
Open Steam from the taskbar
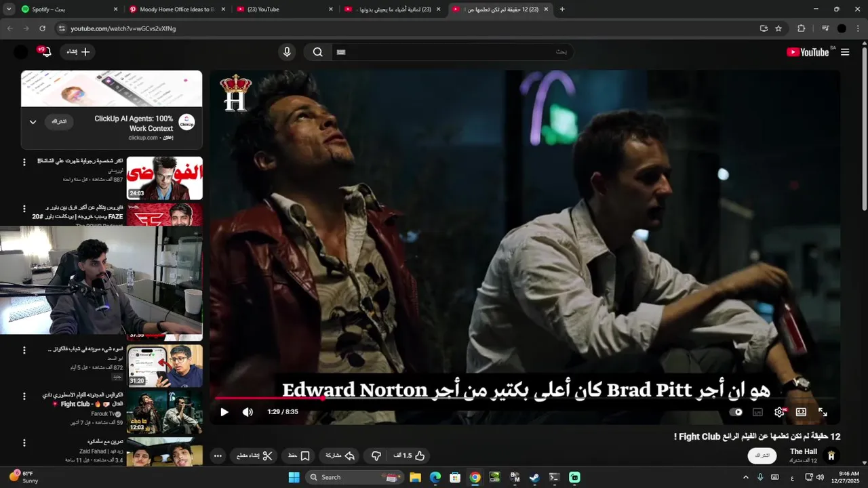click(534, 477)
